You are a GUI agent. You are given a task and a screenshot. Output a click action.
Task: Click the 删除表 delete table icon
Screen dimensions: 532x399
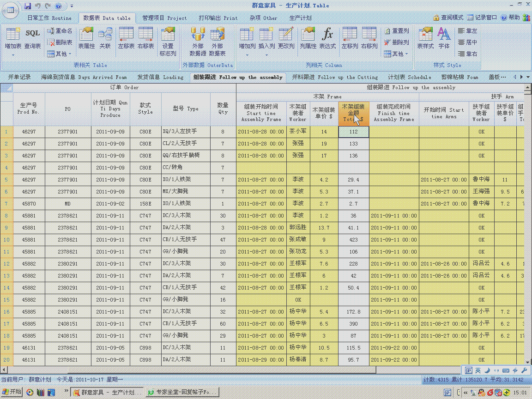[60, 42]
